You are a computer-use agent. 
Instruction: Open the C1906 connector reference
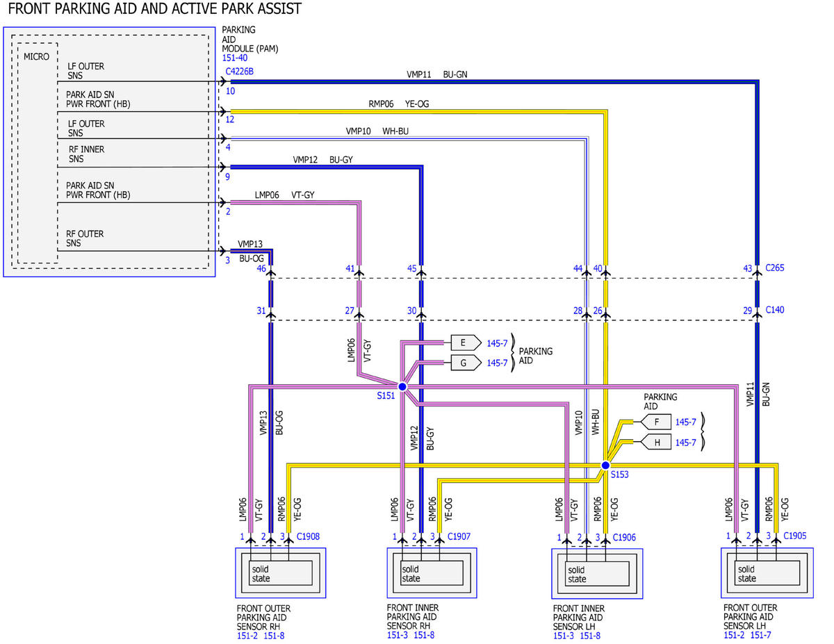click(623, 537)
